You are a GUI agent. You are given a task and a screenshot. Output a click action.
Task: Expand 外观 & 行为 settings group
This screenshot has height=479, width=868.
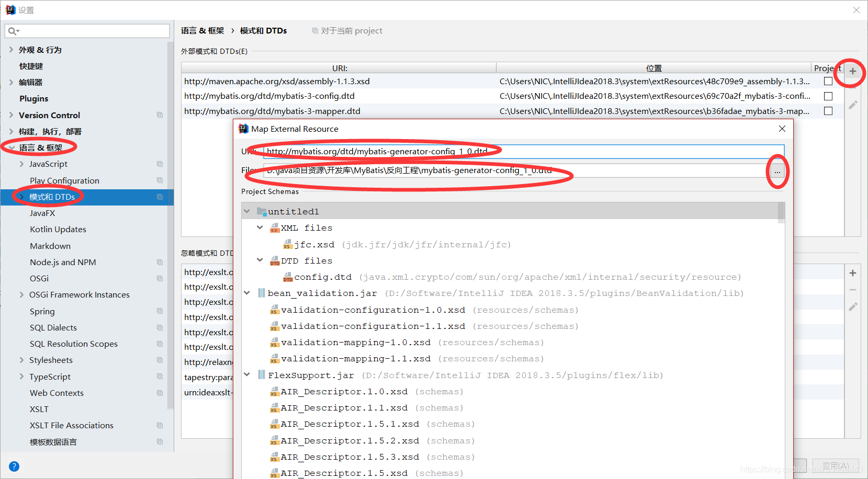(11, 50)
